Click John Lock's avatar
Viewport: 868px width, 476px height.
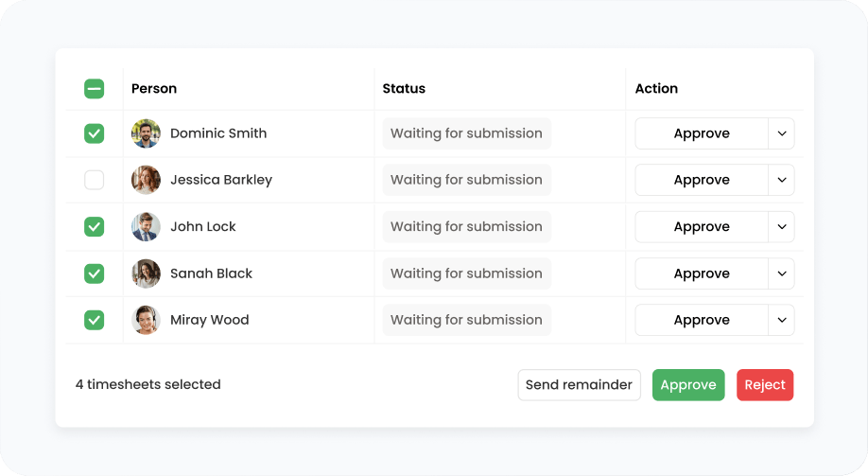[147, 226]
